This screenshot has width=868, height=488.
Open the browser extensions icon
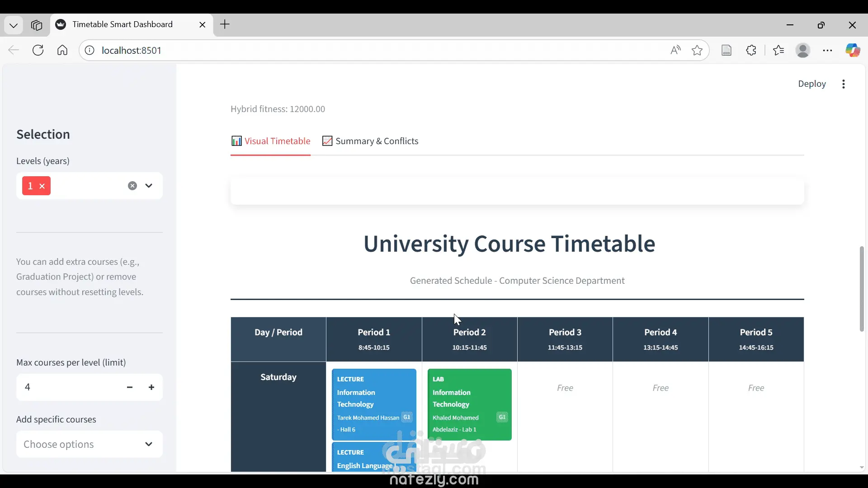[x=751, y=50]
